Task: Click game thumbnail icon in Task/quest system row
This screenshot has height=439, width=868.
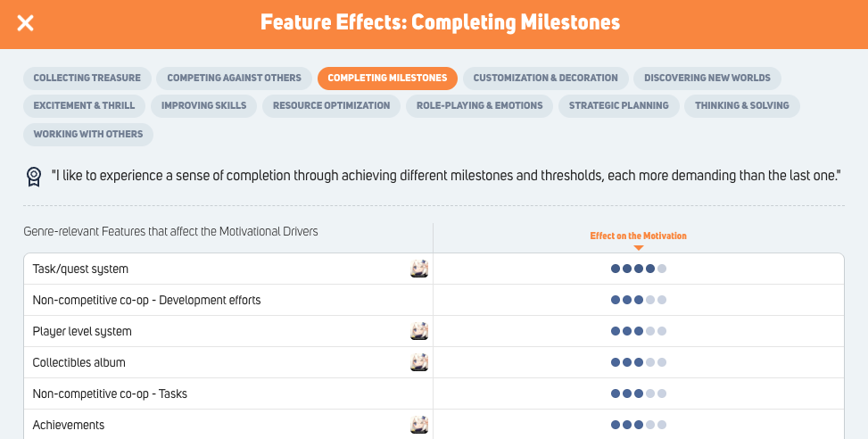Action: coord(419,269)
